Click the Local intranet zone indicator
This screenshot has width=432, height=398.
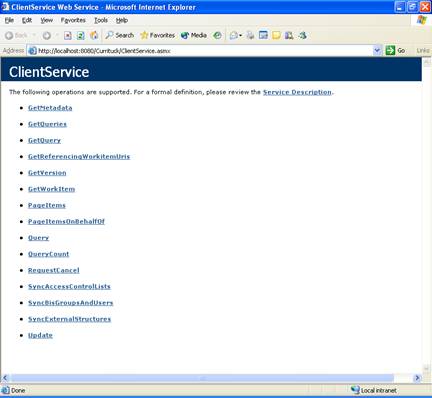[x=374, y=390]
